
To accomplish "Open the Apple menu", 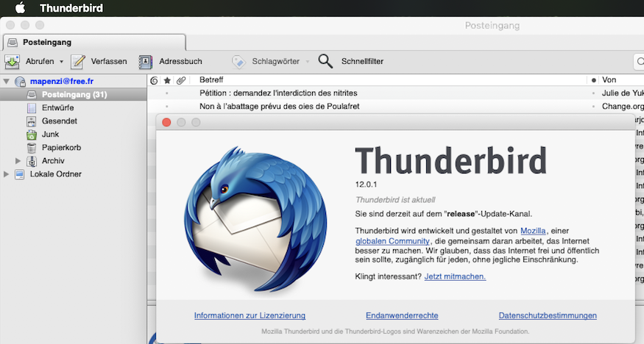I will pos(20,7).
